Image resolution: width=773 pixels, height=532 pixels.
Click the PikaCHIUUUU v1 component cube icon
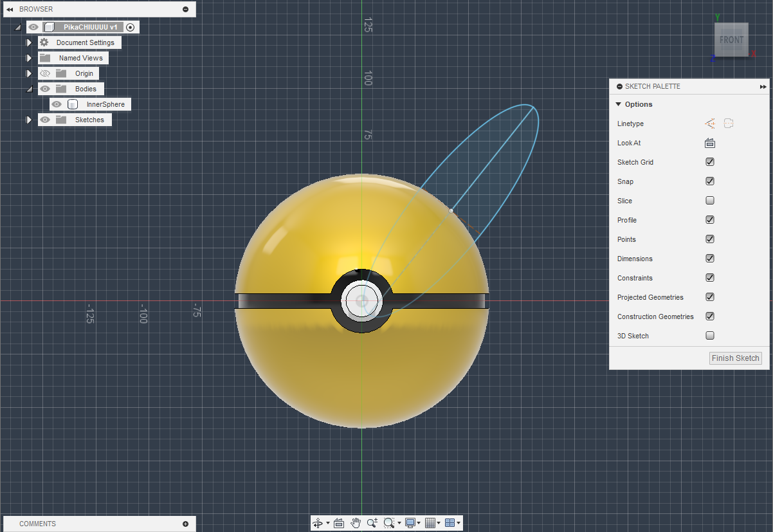(x=49, y=27)
